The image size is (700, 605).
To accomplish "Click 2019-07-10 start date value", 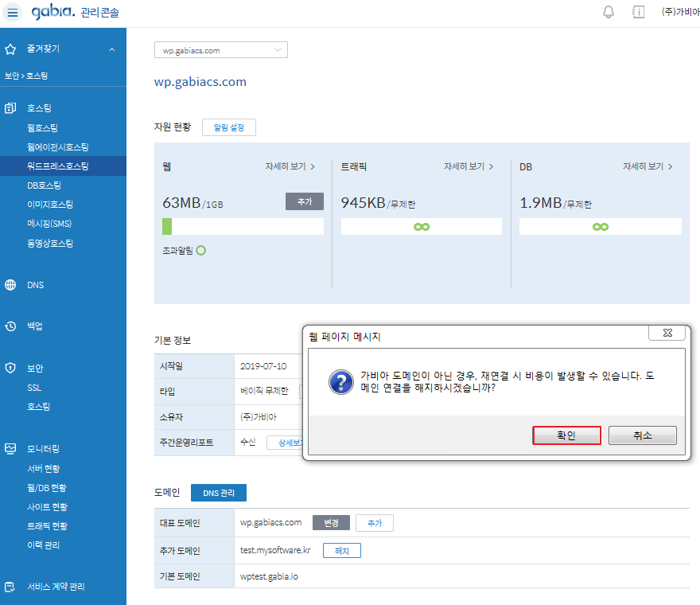I will (263, 366).
